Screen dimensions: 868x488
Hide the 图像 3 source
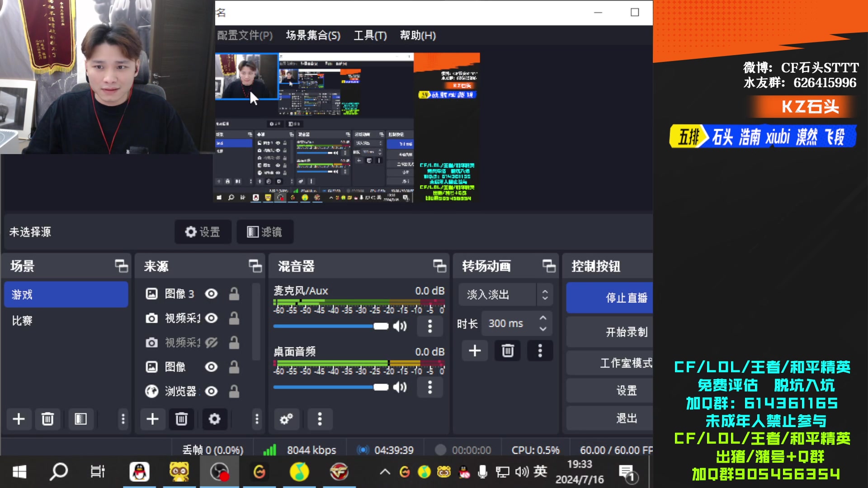(x=211, y=294)
